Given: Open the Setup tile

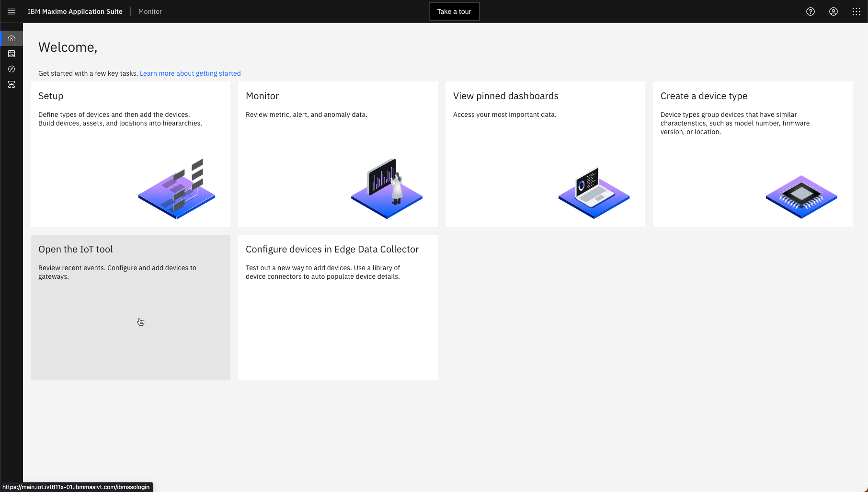Looking at the screenshot, I should [x=130, y=154].
